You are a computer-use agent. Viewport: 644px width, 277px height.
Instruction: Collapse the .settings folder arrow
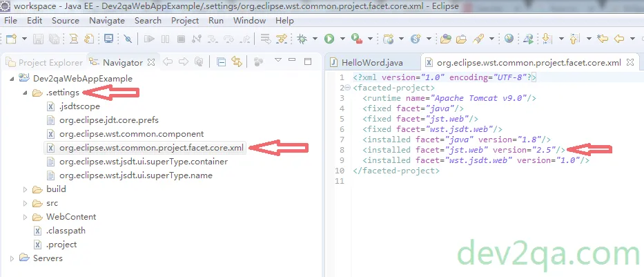click(x=25, y=93)
